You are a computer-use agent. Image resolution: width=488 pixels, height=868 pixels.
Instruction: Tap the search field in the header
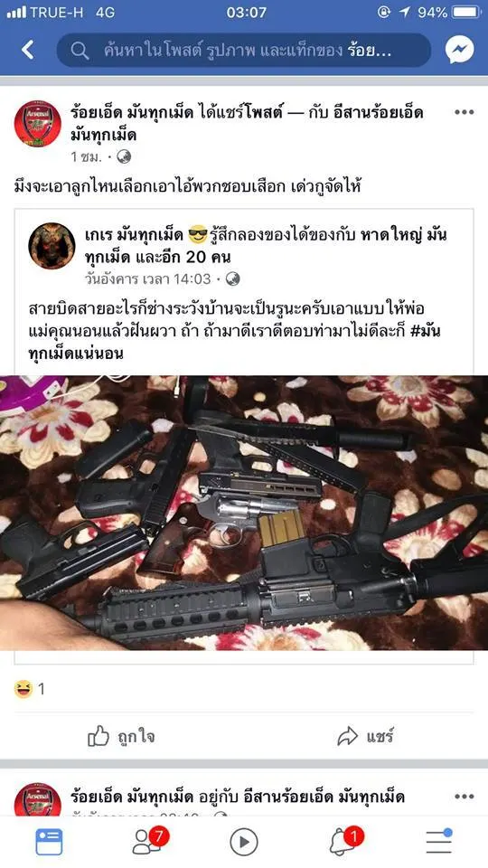click(243, 51)
